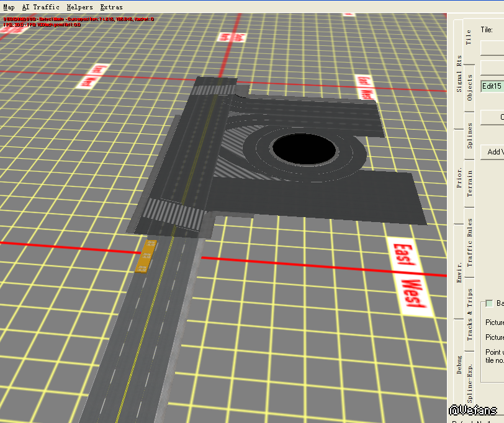The height and width of the screenshot is (423, 504).
Task: Open the Envir. tab
Action: (459, 272)
